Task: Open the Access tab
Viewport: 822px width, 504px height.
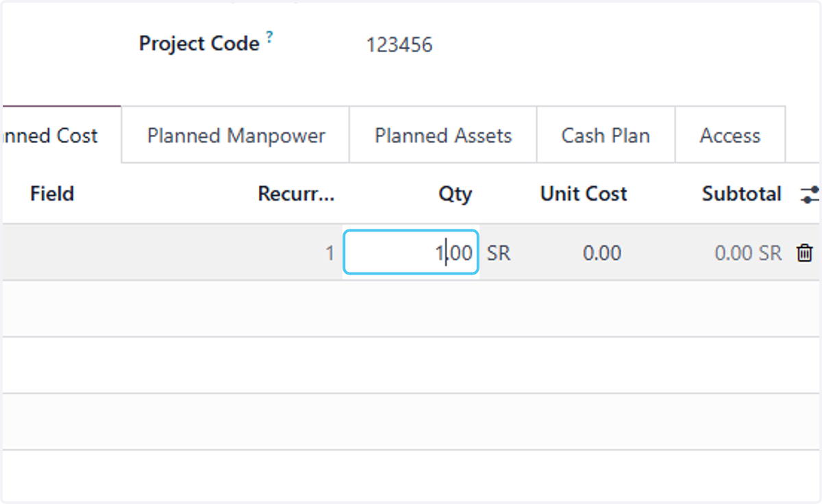Action: [x=730, y=135]
